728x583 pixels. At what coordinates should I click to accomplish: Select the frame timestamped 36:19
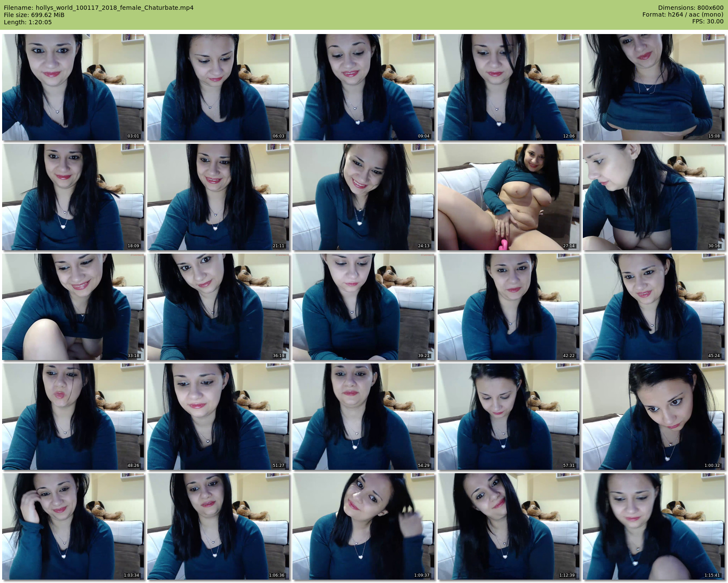point(218,307)
